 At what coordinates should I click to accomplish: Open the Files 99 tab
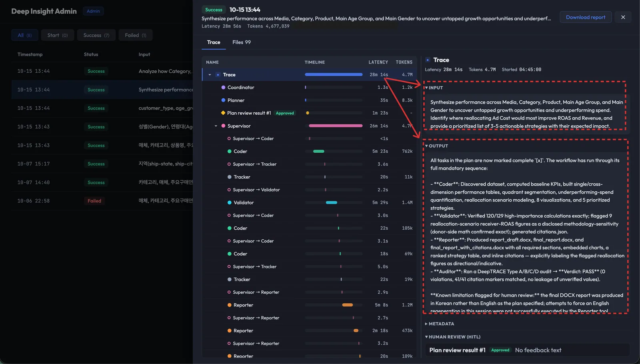(x=242, y=42)
